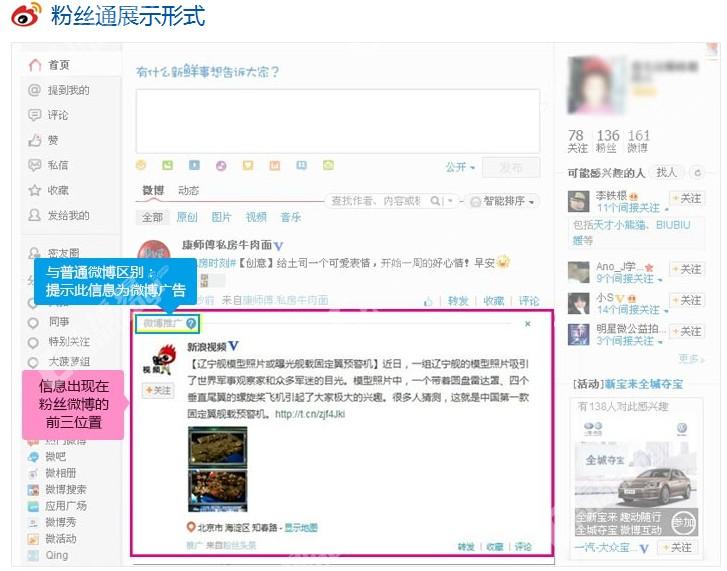Click into the compose text box
The width and height of the screenshot is (727, 571).
coord(338,121)
